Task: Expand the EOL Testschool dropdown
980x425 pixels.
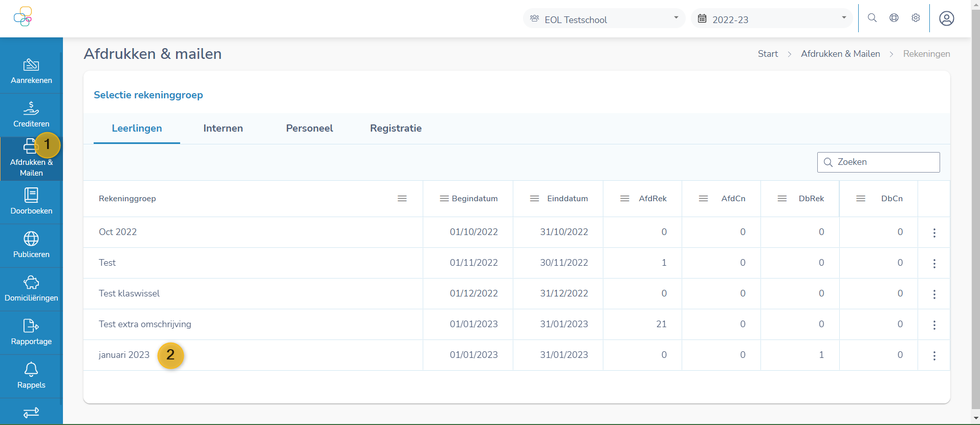Action: (604, 19)
